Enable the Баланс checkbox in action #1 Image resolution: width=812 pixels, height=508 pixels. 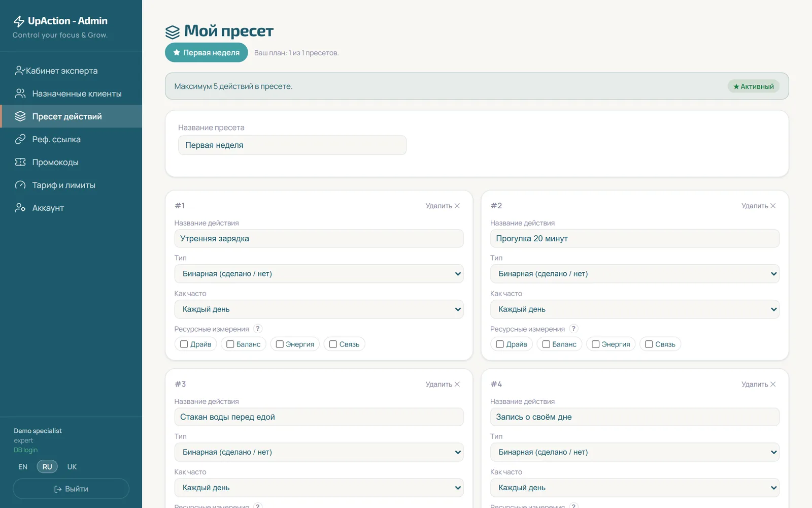pyautogui.click(x=230, y=344)
